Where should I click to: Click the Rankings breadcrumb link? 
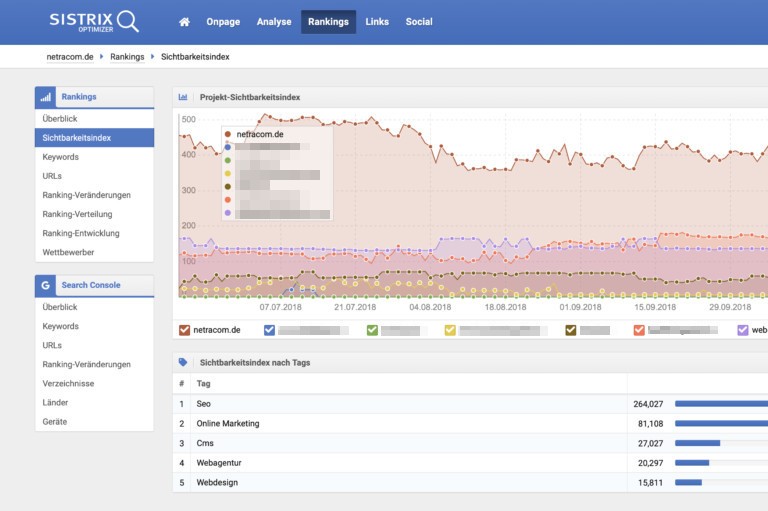(x=127, y=57)
